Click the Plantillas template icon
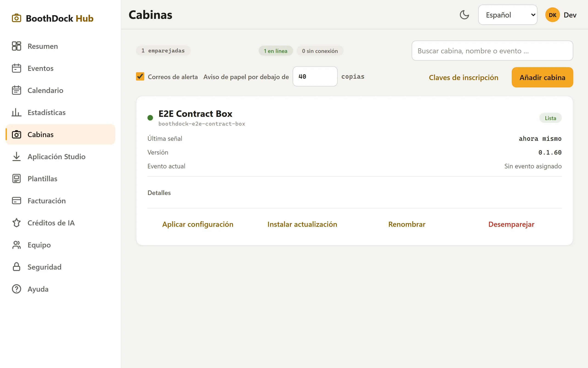The height and width of the screenshot is (368, 588). 17,179
